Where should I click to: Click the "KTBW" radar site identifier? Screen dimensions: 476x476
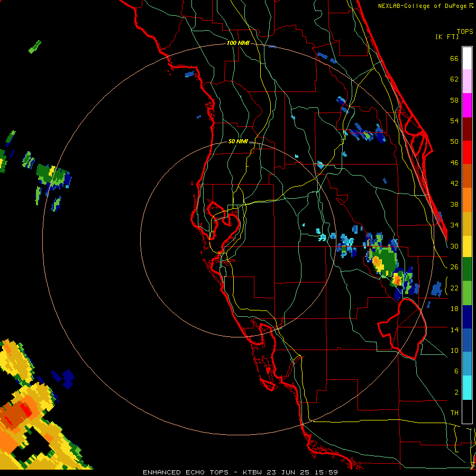[x=253, y=472]
